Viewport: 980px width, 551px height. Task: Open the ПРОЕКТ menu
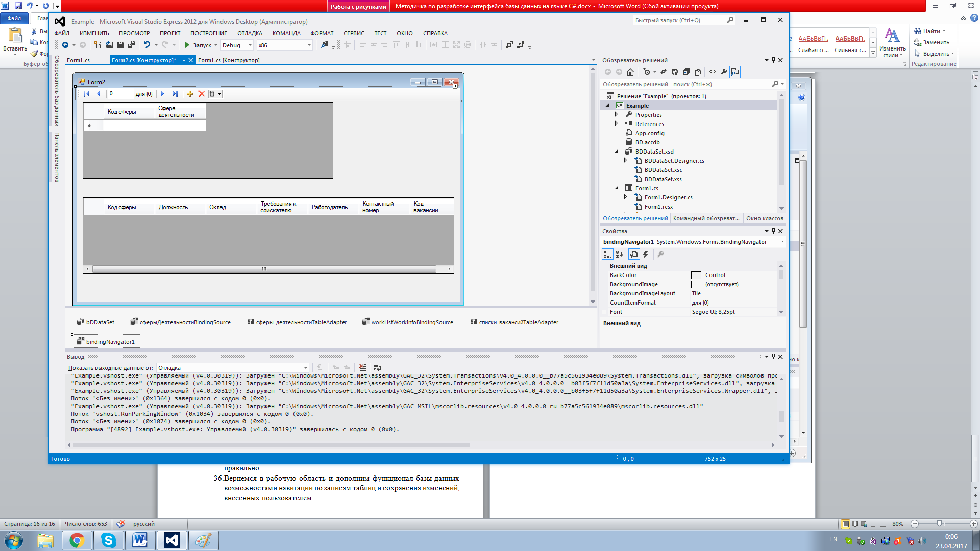click(170, 33)
